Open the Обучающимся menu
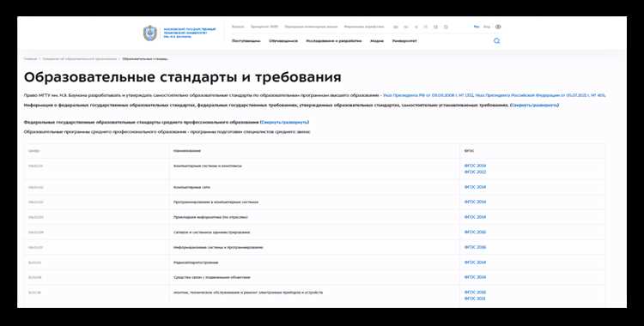Image resolution: width=644 pixels, height=326 pixels. [x=283, y=41]
